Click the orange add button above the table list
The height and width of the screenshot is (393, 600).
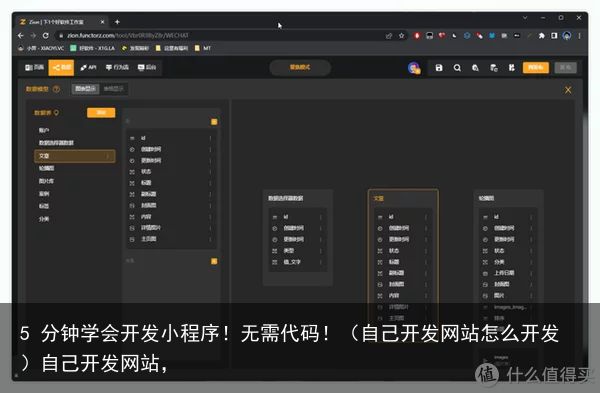tap(101, 113)
